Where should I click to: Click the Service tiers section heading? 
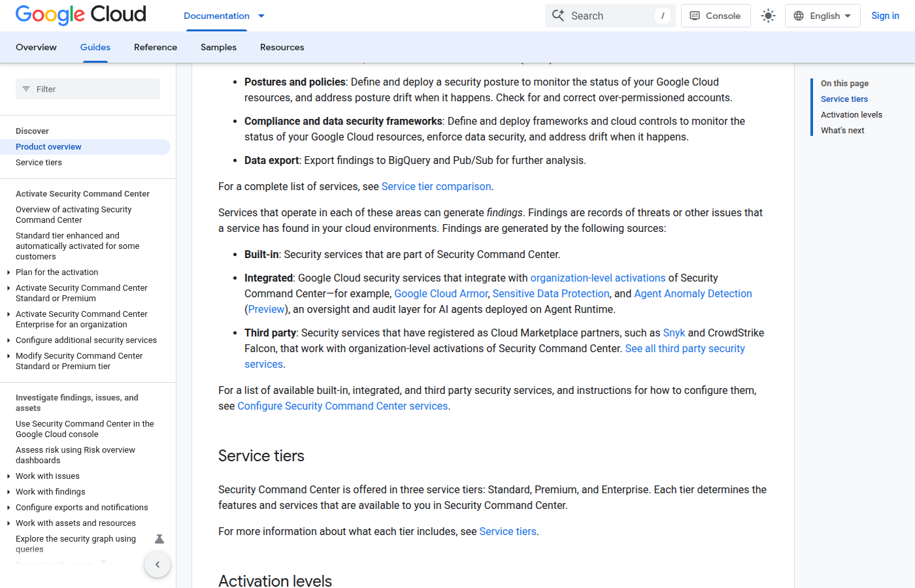(261, 455)
